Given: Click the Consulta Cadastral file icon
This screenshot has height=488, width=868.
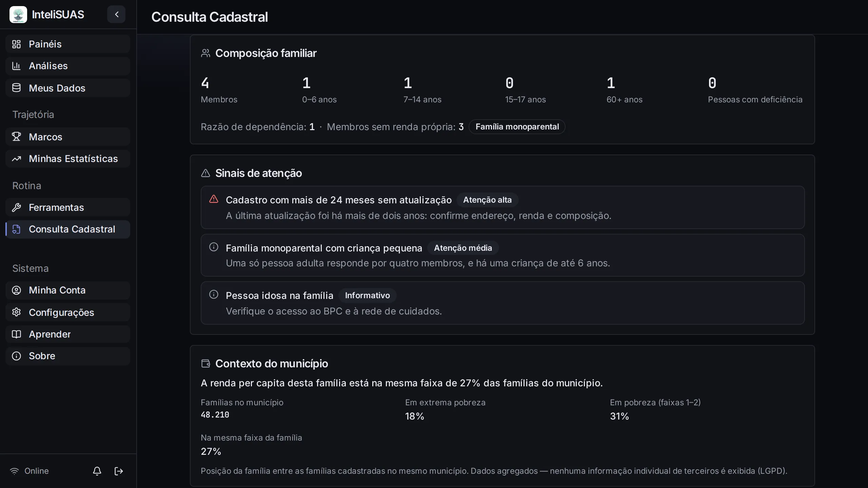Looking at the screenshot, I should click(16, 229).
